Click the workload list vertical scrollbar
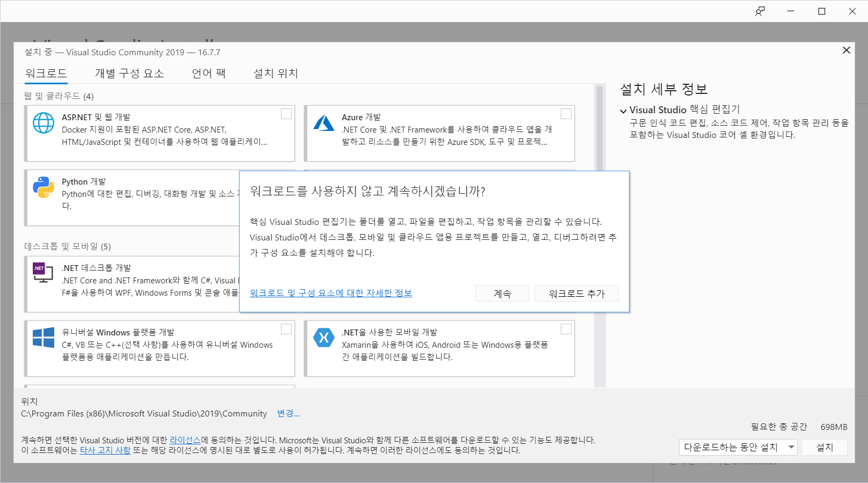 [x=599, y=235]
